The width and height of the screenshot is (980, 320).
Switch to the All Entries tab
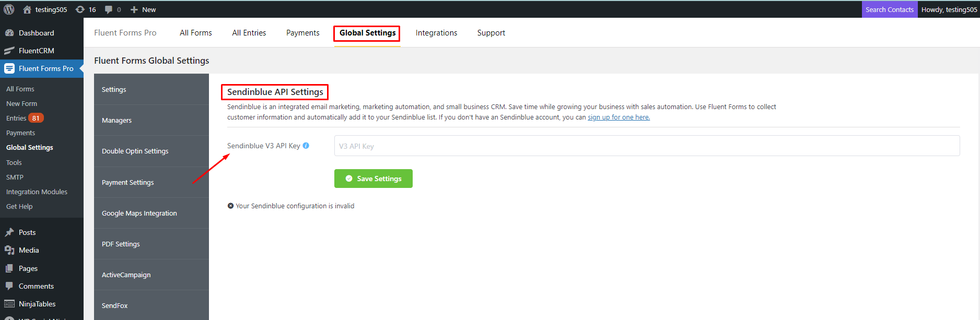[249, 33]
